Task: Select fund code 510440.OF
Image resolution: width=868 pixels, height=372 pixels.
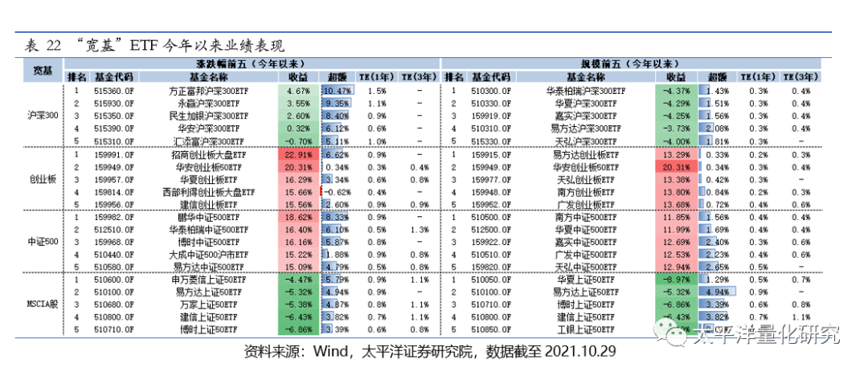Action: tap(113, 255)
